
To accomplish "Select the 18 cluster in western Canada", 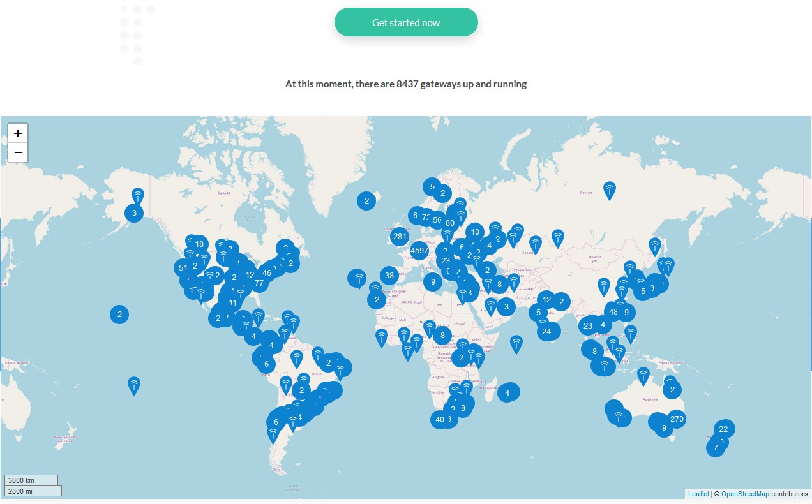I will [199, 244].
